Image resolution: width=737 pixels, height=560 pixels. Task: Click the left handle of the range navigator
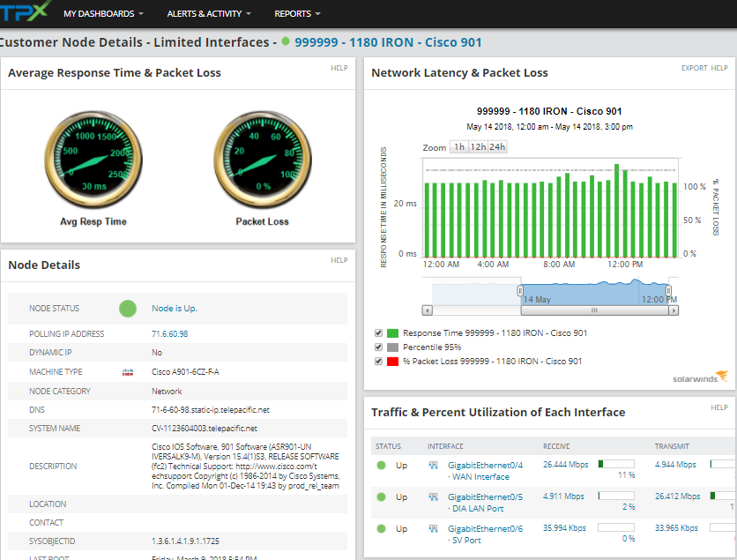tap(520, 291)
